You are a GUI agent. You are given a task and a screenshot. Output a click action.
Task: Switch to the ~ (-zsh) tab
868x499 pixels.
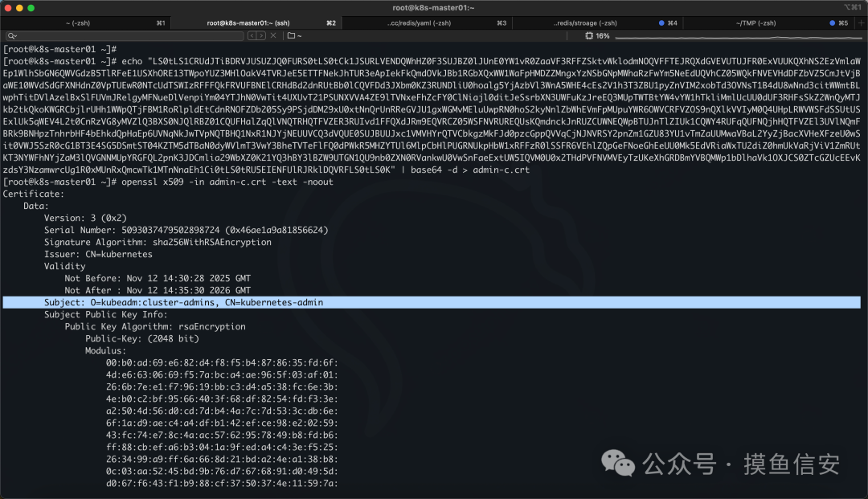tap(86, 22)
